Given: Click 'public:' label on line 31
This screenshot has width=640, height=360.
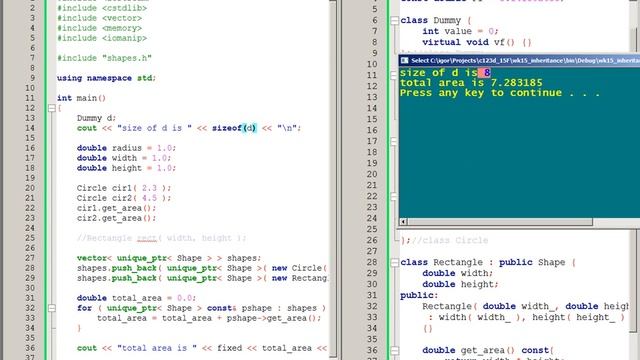Looking at the screenshot, I should pos(419,296).
